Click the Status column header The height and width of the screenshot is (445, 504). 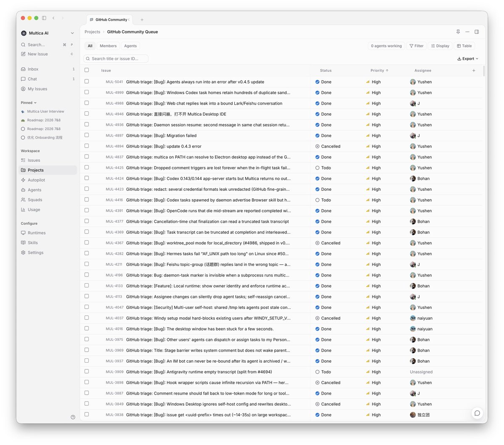point(325,71)
